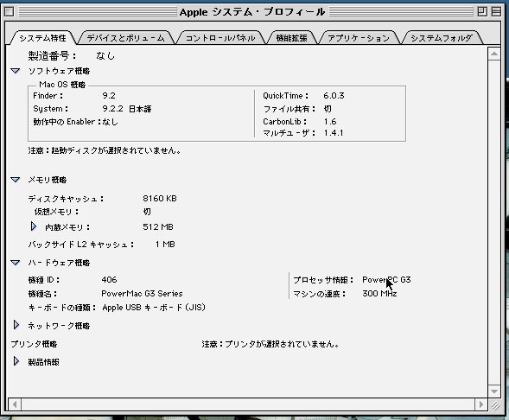Collapse the メモリ概略 section triangle
This screenshot has width=509, height=420.
tap(16, 180)
